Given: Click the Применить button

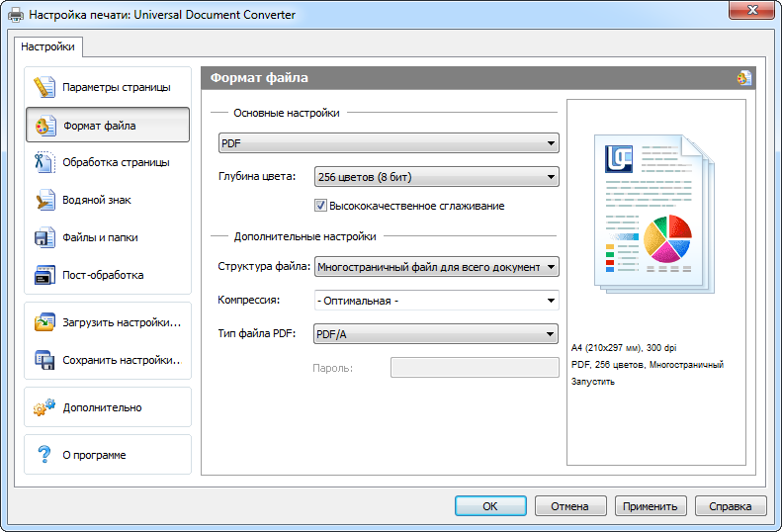Looking at the screenshot, I should 651,506.
